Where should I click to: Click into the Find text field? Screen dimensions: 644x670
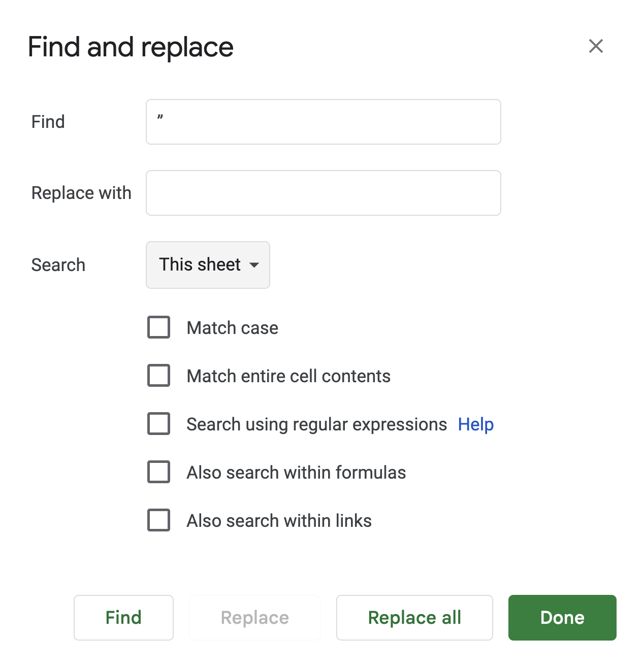(324, 122)
